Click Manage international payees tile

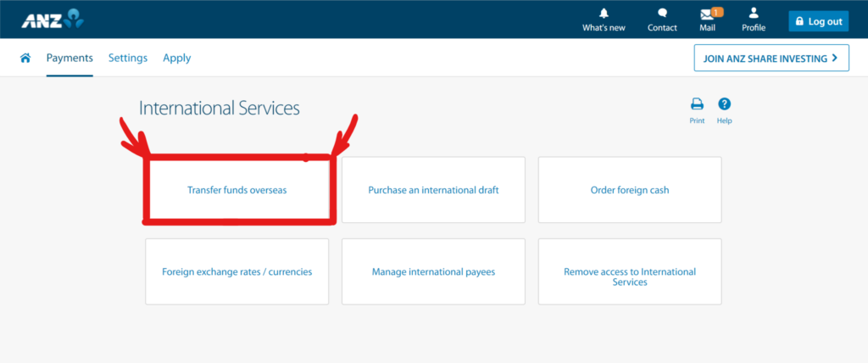(433, 272)
